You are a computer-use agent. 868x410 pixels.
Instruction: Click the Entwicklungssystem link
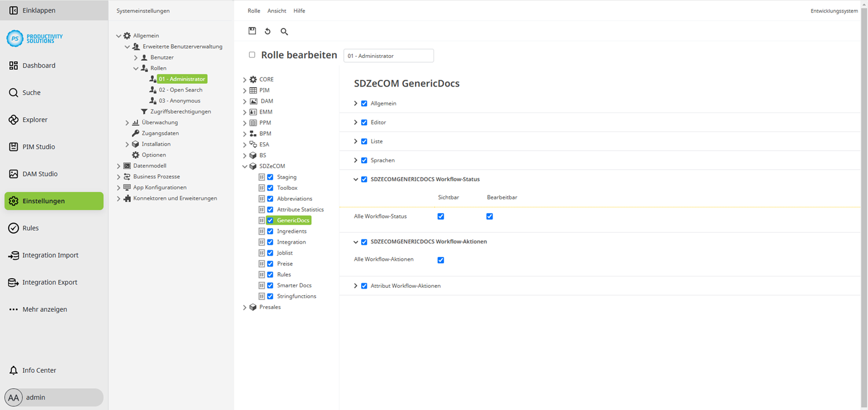click(834, 10)
